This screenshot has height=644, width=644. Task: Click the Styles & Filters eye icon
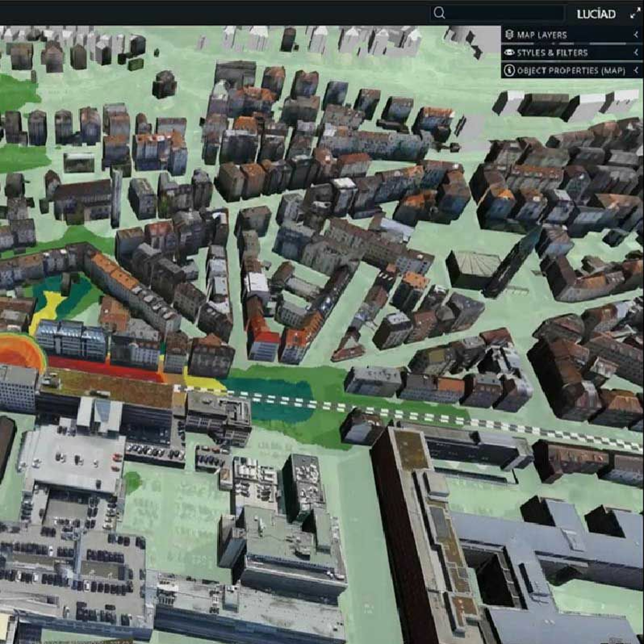point(509,52)
